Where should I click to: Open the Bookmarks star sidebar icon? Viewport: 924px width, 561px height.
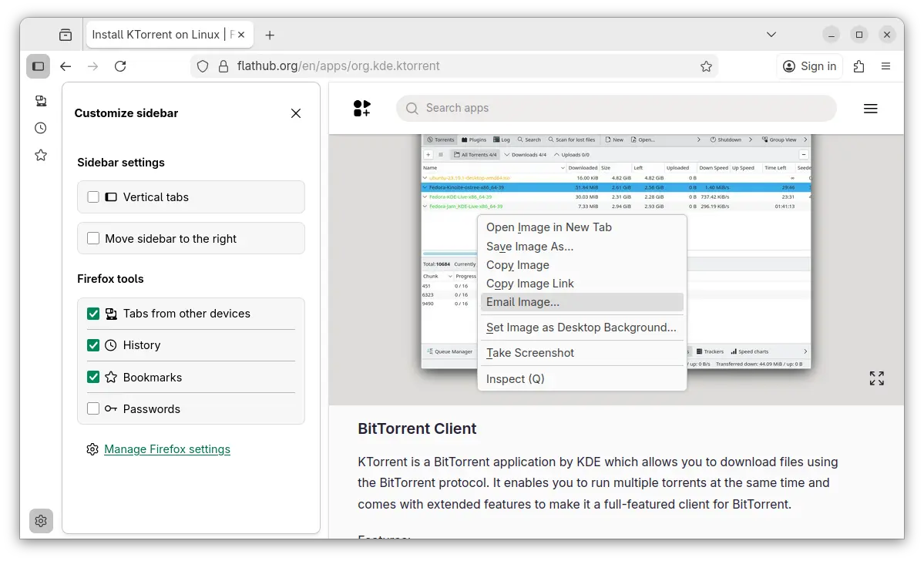[41, 155]
